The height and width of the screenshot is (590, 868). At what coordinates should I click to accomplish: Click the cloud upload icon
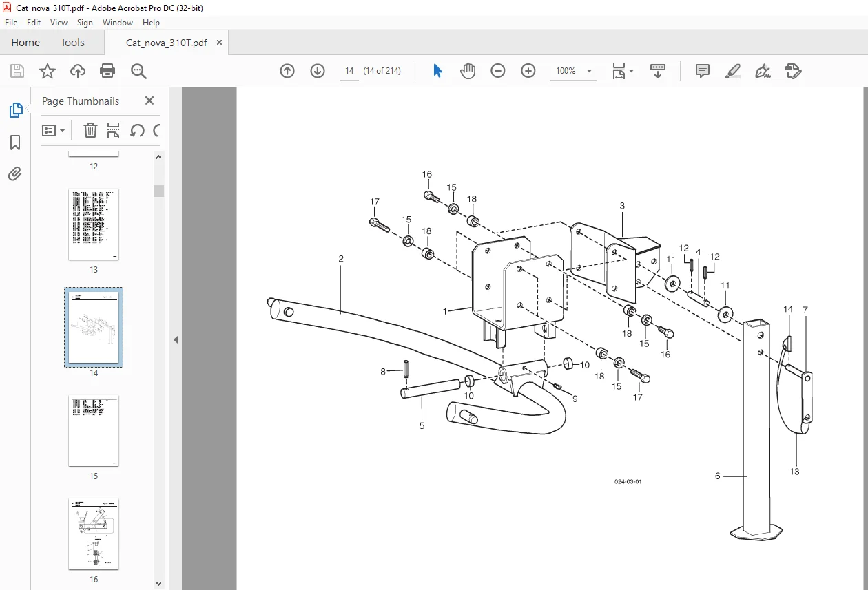78,71
